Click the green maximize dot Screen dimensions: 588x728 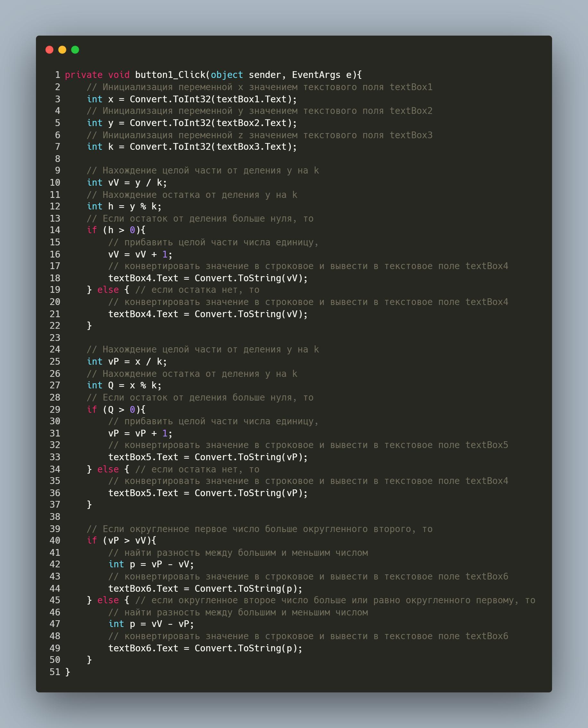(x=75, y=50)
